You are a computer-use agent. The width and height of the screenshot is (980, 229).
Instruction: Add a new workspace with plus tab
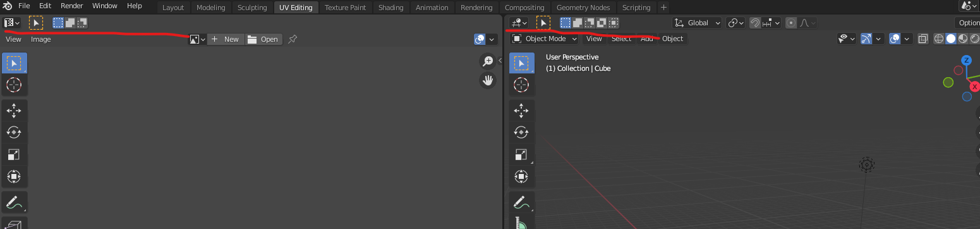[663, 8]
